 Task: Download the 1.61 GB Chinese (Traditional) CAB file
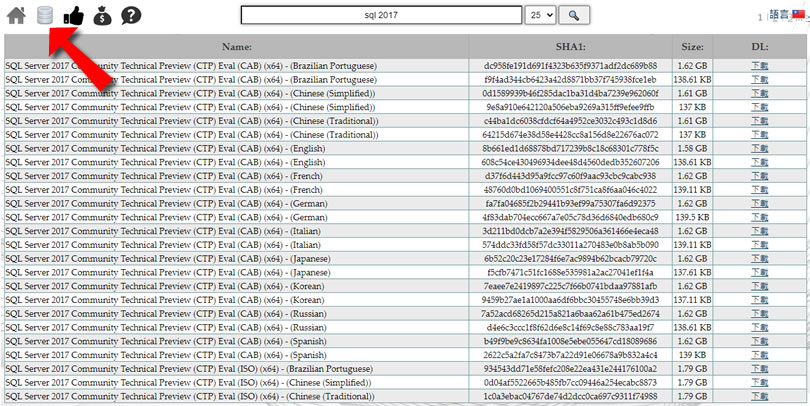point(759,121)
